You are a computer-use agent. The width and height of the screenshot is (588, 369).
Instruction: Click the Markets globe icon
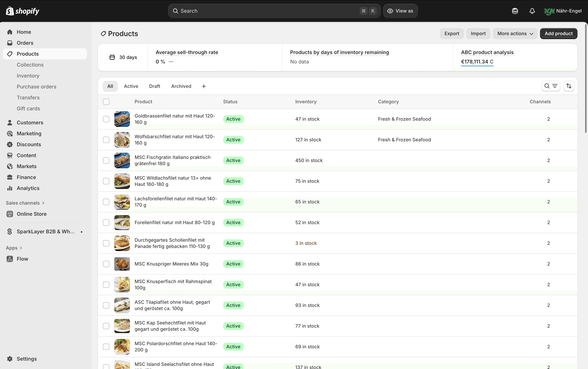click(10, 166)
